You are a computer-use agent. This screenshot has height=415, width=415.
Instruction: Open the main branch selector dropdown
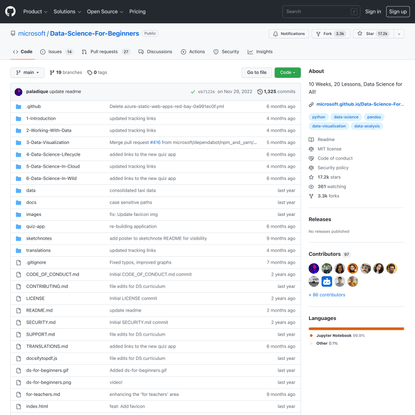pyautogui.click(x=27, y=72)
